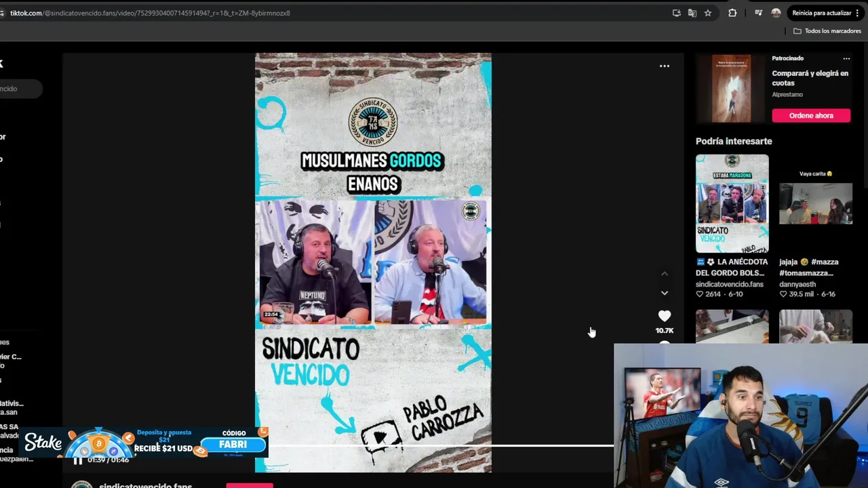
Task: Click the 10.7K like count
Action: 665,331
